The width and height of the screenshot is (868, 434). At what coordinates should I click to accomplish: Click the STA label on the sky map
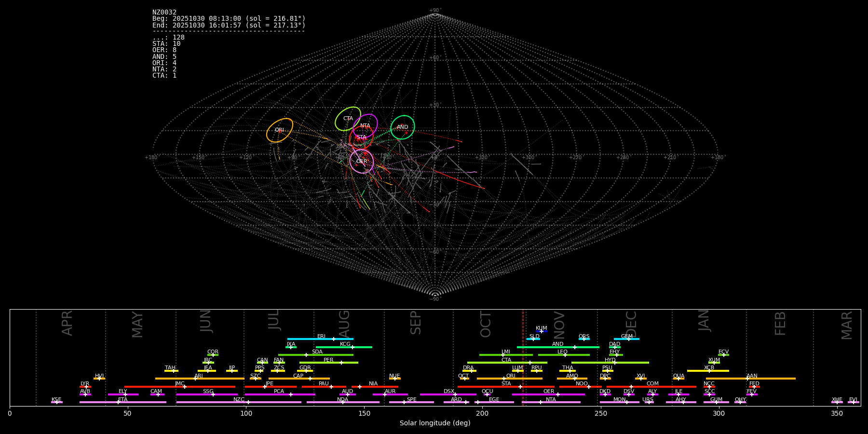(362, 137)
